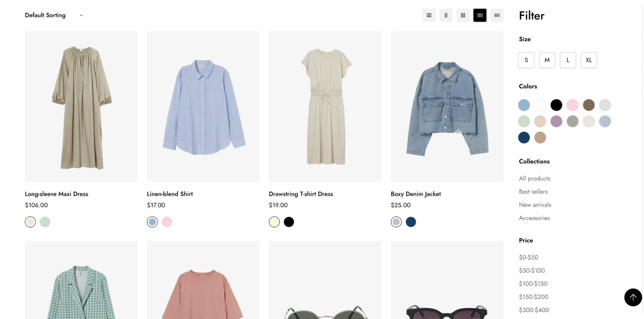
Task: Pick the purple mauve filter color
Action: point(556,121)
